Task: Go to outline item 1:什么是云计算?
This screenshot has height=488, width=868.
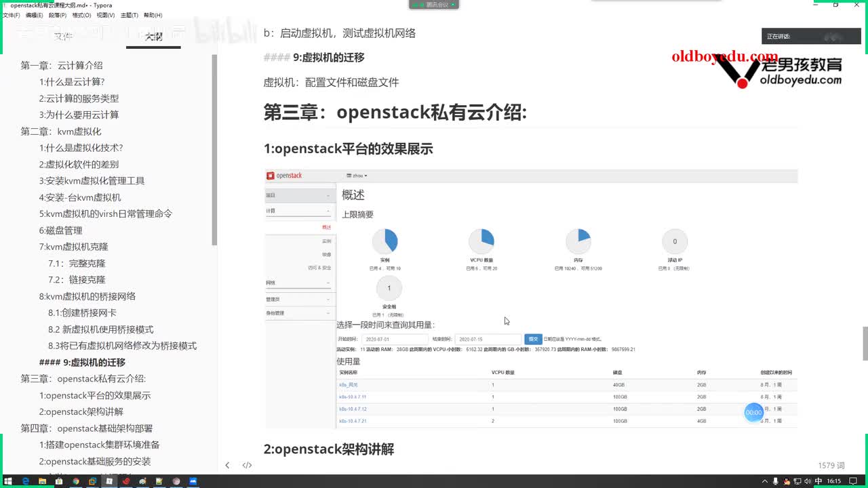Action: click(x=72, y=82)
